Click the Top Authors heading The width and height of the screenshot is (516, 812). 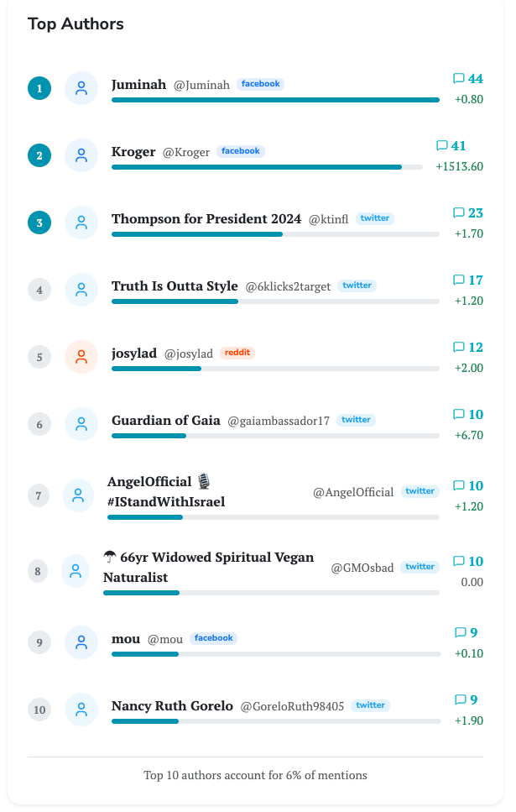76,24
